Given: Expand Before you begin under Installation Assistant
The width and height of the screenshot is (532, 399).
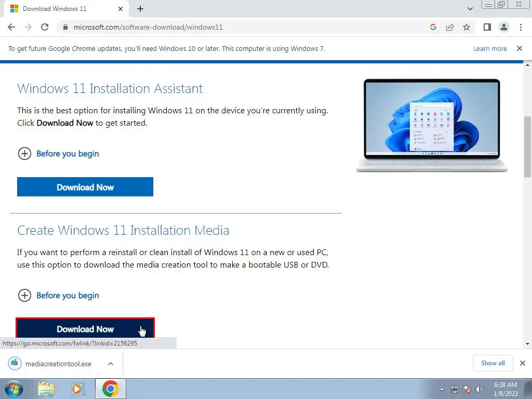Looking at the screenshot, I should 58,154.
